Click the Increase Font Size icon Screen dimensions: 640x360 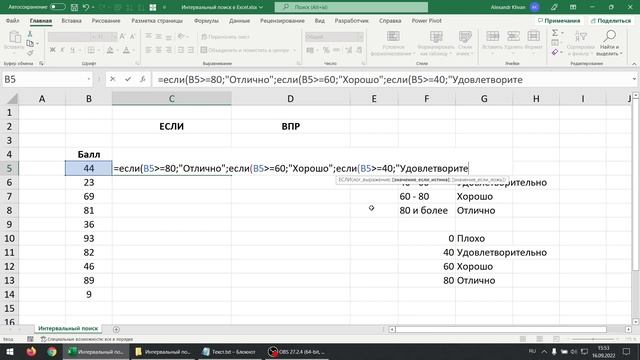tap(122, 37)
